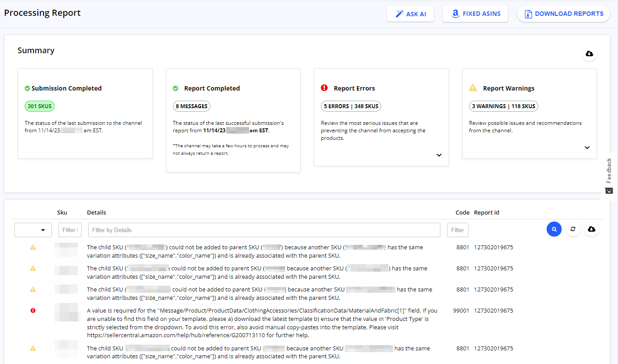Click the DOWNLOAD REPORTS button
The width and height of the screenshot is (618, 364).
[563, 14]
